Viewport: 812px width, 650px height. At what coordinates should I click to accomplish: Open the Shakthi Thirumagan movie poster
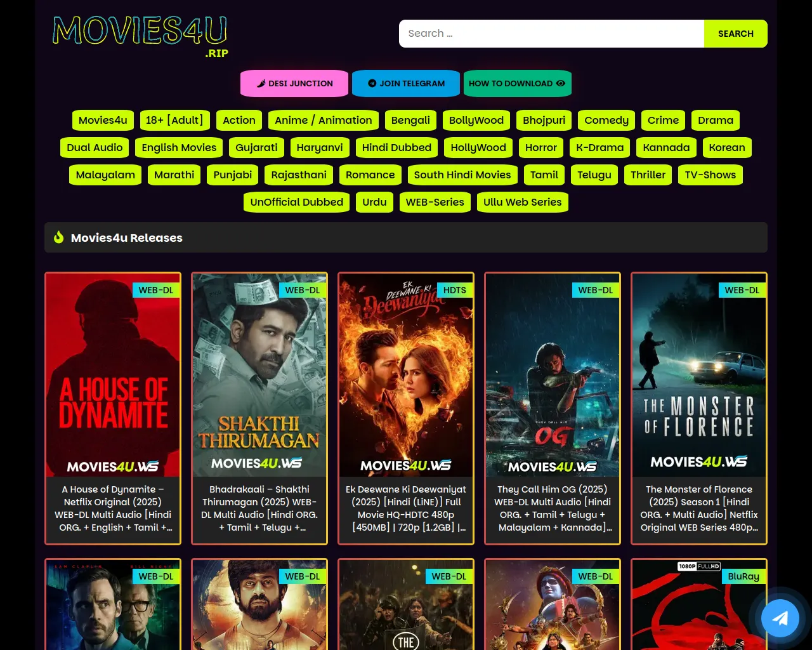259,375
